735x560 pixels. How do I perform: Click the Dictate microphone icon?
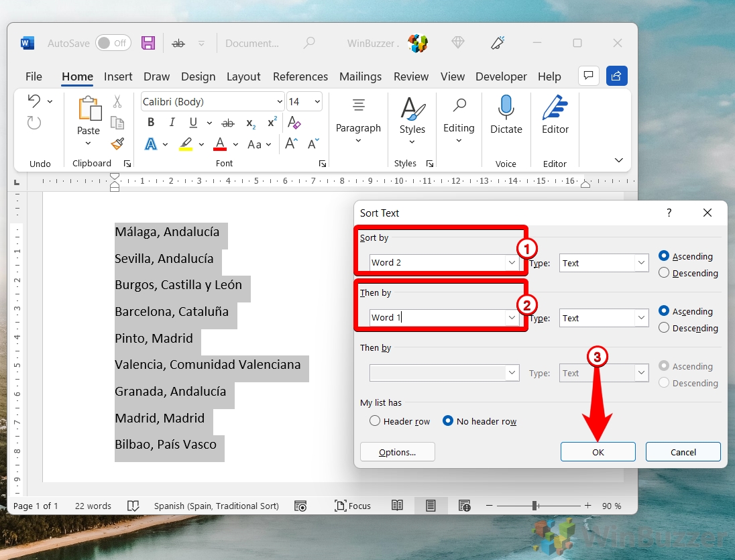pyautogui.click(x=506, y=107)
